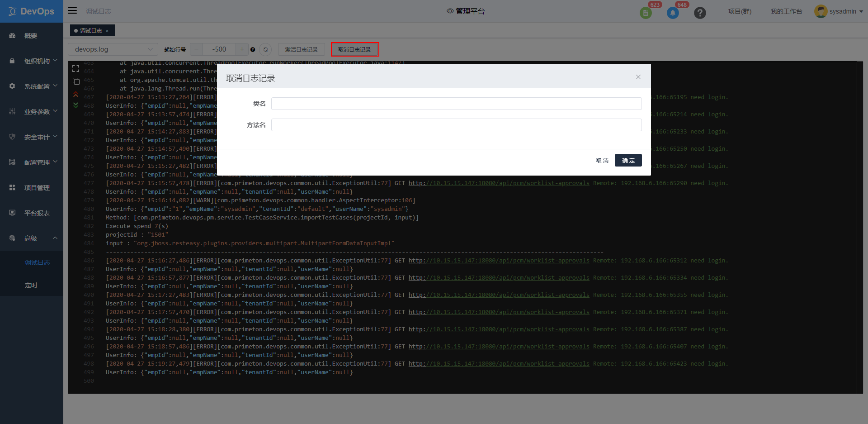Open 平台报表 in the sidebar
Image resolution: width=868 pixels, height=424 pixels.
tap(37, 213)
